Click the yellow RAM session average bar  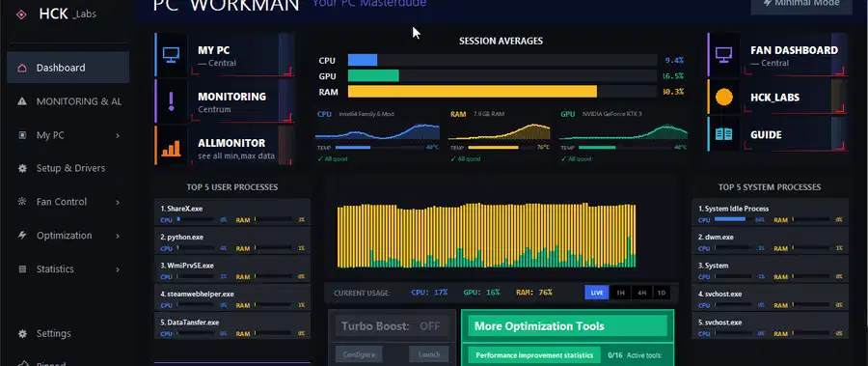point(473,92)
